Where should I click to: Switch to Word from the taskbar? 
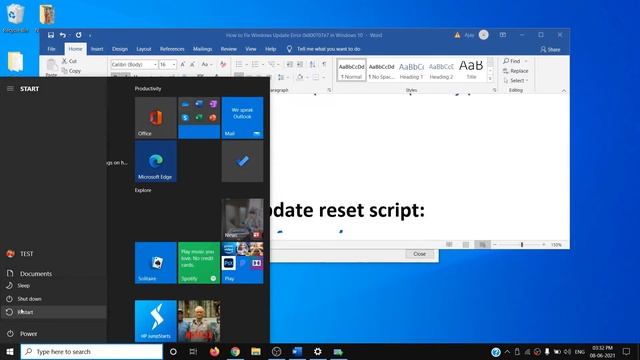coord(297,351)
